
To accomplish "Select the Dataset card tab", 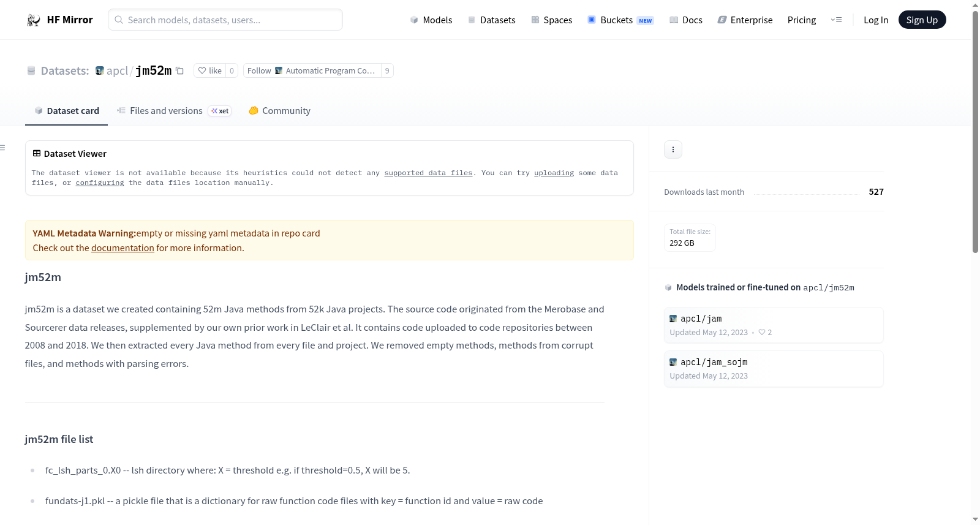I will [x=67, y=111].
